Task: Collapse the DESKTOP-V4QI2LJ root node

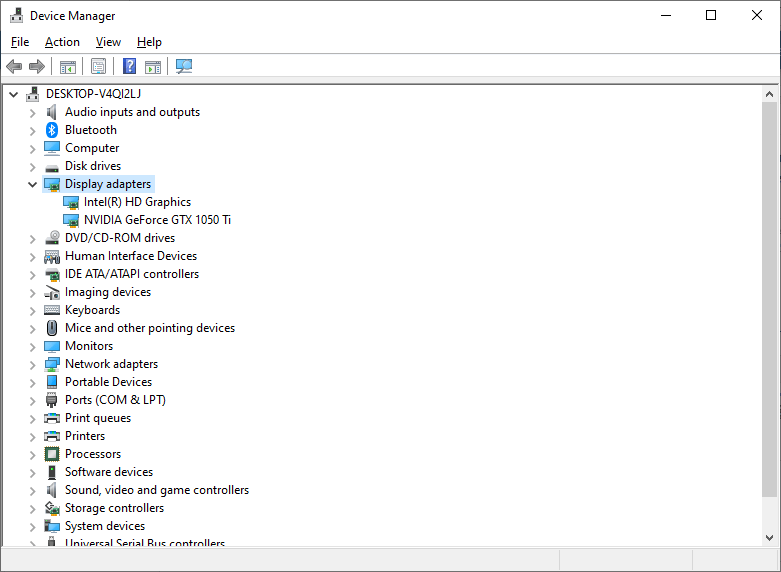Action: (13, 94)
